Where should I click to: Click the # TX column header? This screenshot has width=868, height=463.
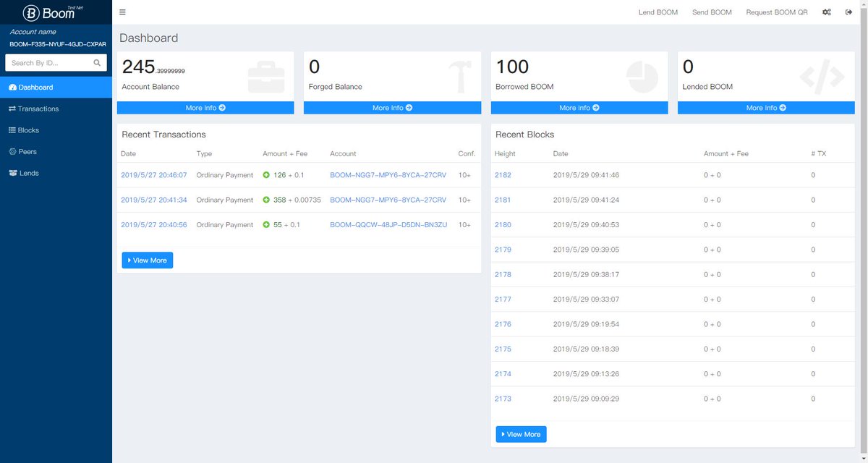point(817,153)
